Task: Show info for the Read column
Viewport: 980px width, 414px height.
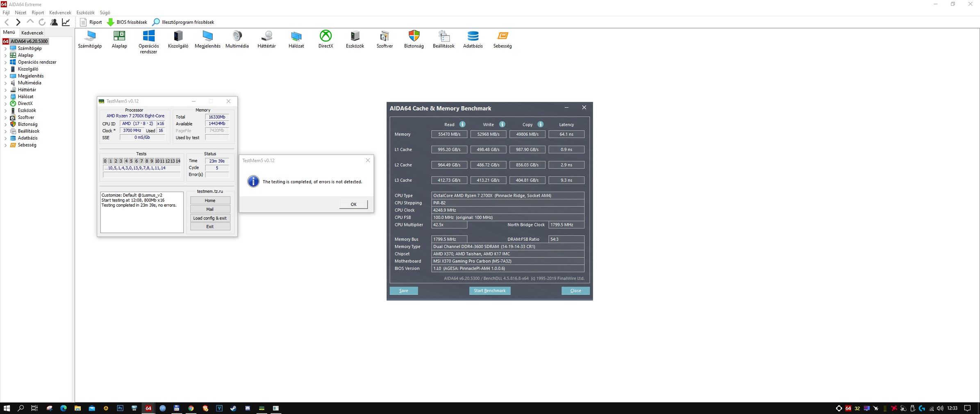Action: [462, 124]
